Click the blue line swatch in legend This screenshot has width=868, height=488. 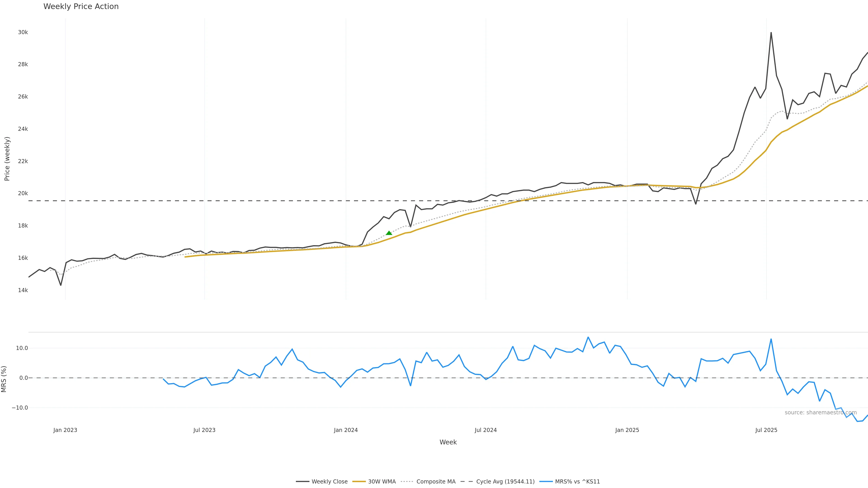click(x=546, y=482)
